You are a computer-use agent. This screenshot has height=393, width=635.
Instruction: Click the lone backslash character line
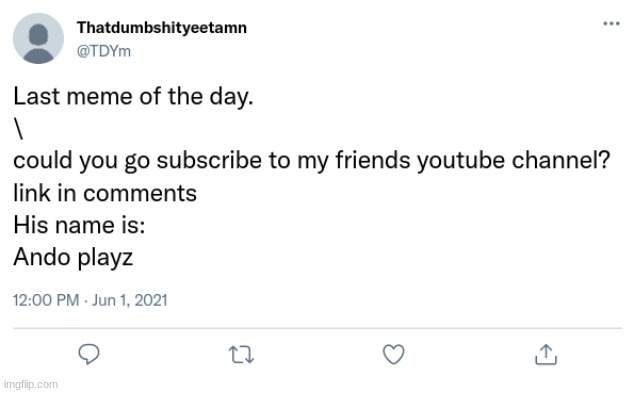pyautogui.click(x=18, y=128)
